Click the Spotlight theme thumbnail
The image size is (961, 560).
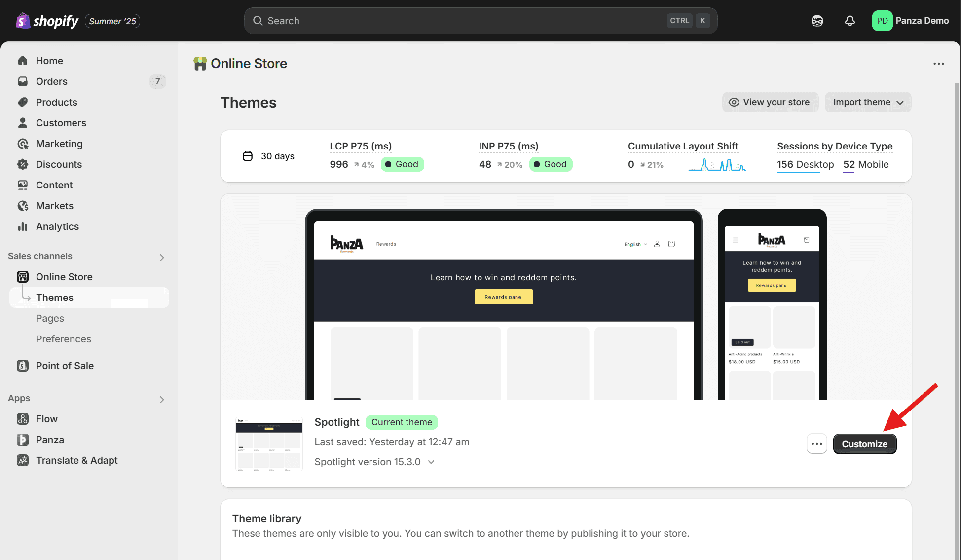pyautogui.click(x=269, y=444)
